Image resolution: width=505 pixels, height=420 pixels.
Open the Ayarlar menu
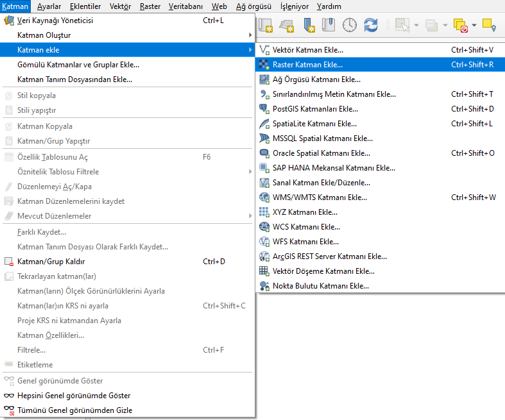(49, 6)
